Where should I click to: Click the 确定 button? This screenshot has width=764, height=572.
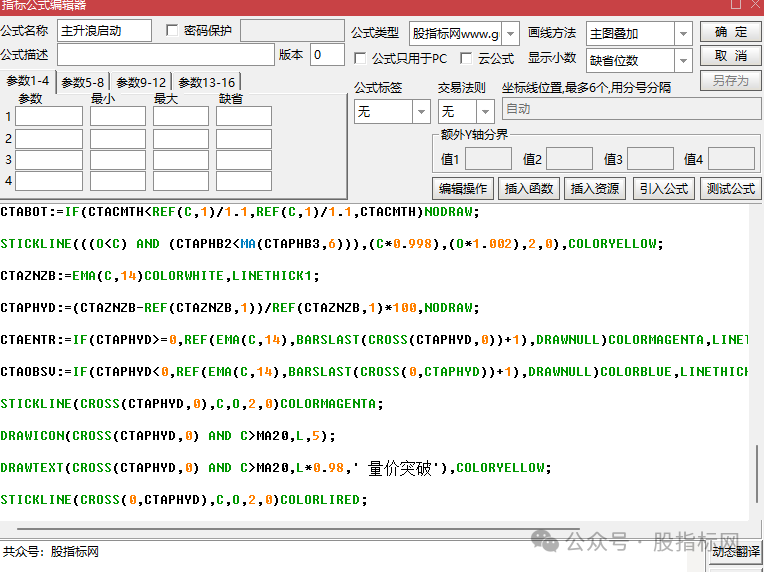[x=730, y=32]
